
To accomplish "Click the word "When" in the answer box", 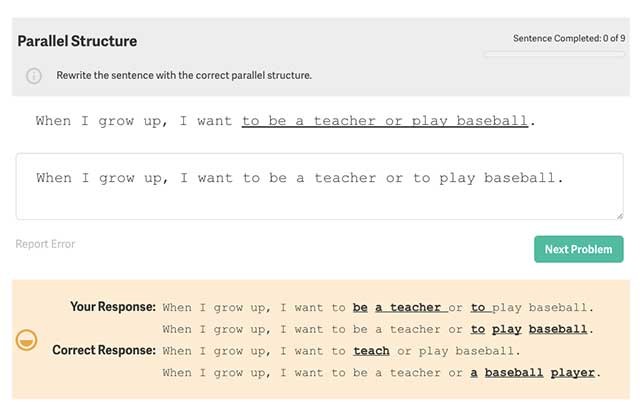I will tap(54, 178).
